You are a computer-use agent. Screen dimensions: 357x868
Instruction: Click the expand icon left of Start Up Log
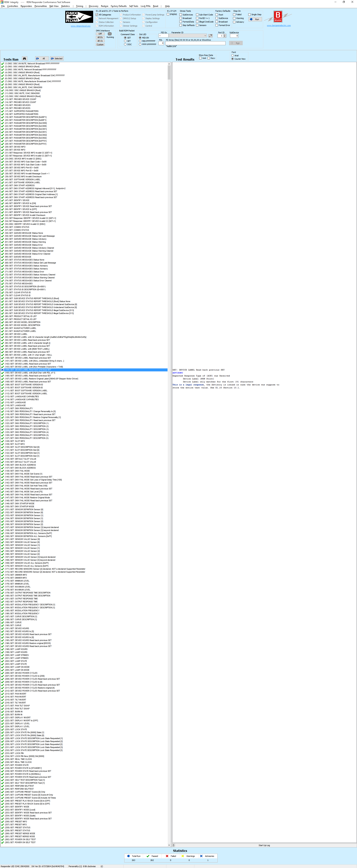coord(174,845)
